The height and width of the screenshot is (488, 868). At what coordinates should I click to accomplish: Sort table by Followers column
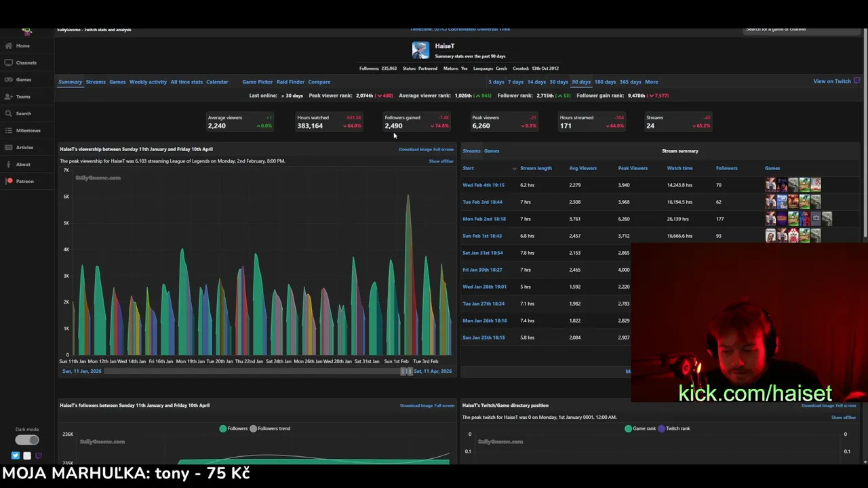tap(726, 168)
